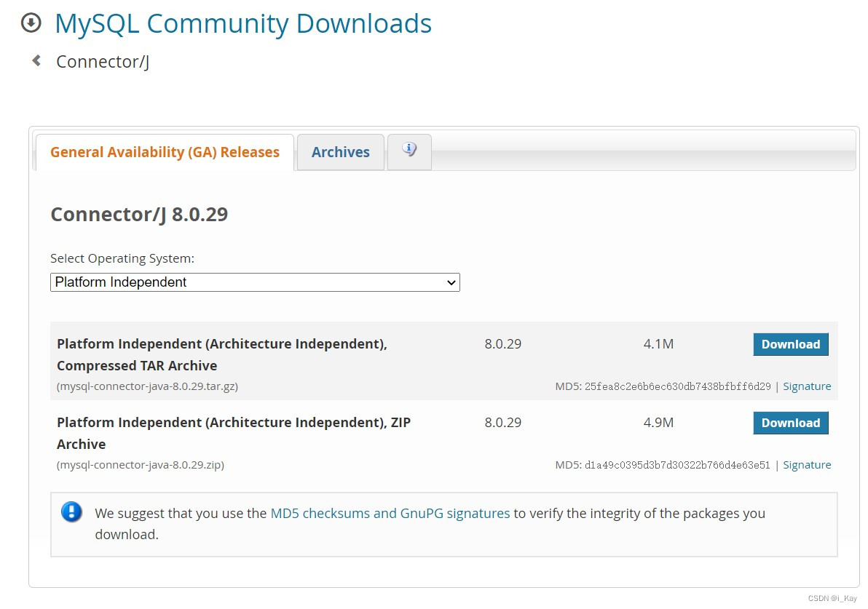
Task: Click filename mysql-connector-java-8.0.29.tar.gz
Action: 147,386
